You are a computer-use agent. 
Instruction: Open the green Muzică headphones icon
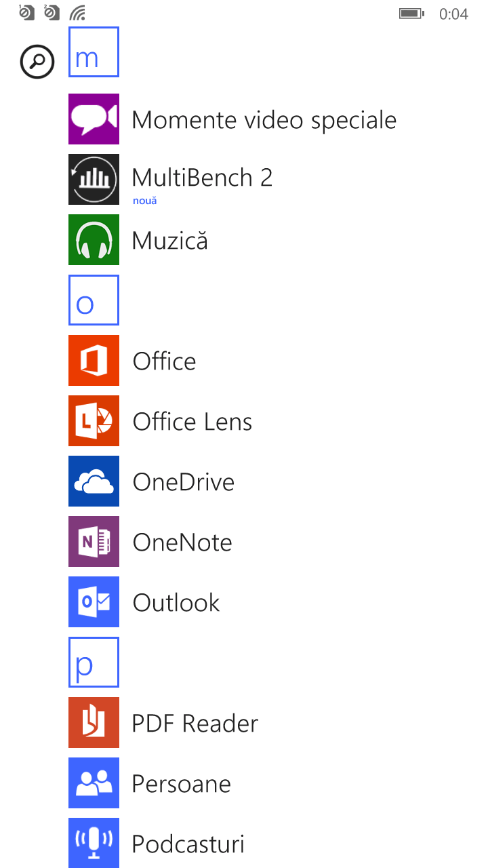[94, 240]
